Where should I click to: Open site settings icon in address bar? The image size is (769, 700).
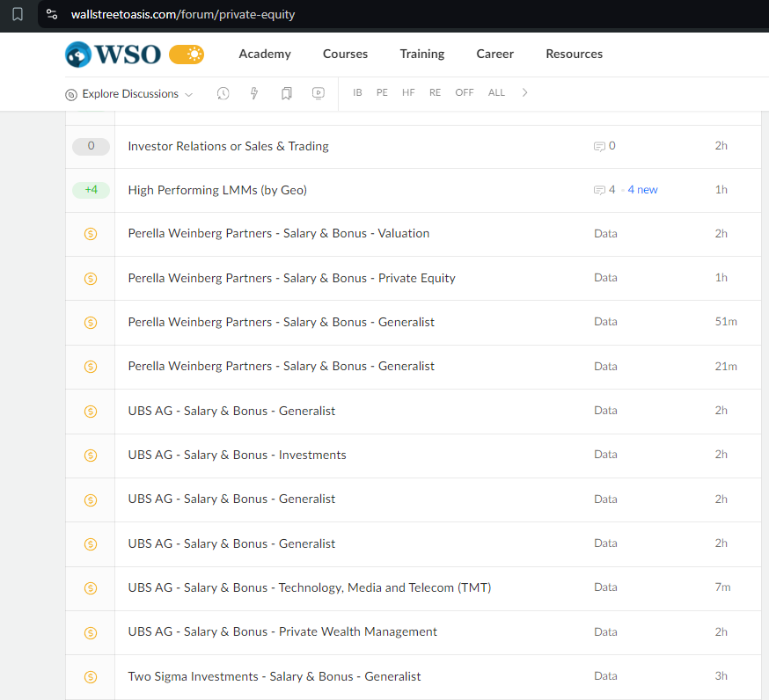pyautogui.click(x=52, y=14)
